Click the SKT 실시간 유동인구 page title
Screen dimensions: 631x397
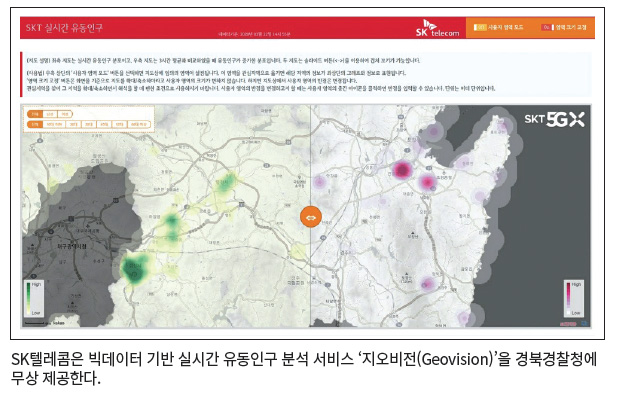click(x=64, y=28)
